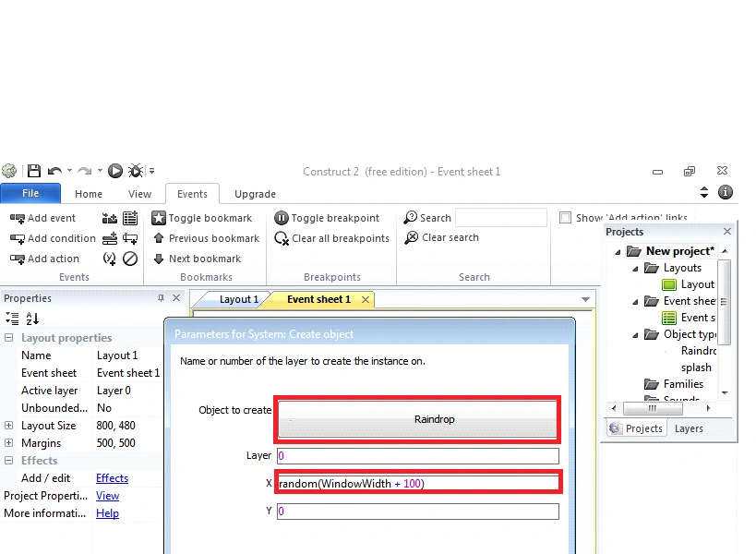Open the Undo history dropdown arrow
Screen dimensions: 756x554
(x=69, y=171)
